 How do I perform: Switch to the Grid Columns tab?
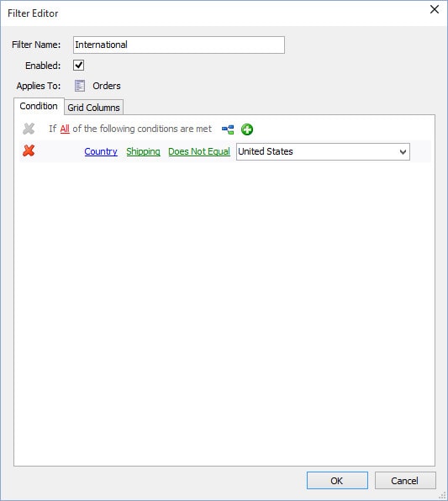point(93,108)
